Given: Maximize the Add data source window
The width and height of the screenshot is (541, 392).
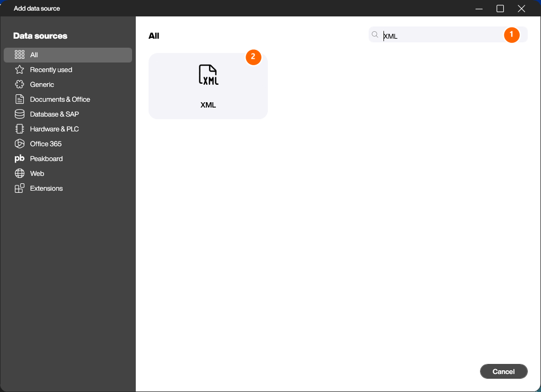Looking at the screenshot, I should pos(500,8).
